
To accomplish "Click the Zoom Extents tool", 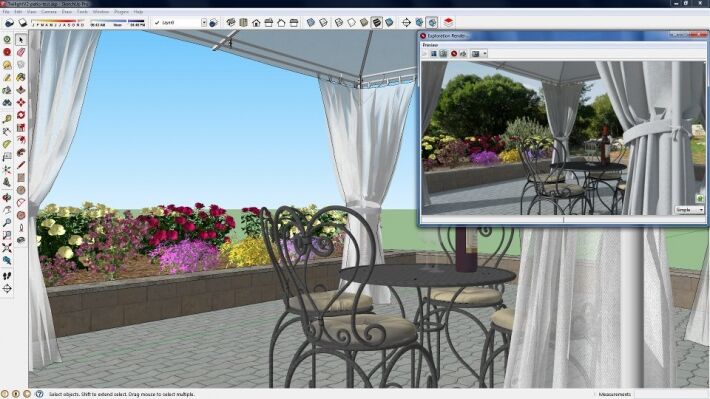I will (7, 248).
